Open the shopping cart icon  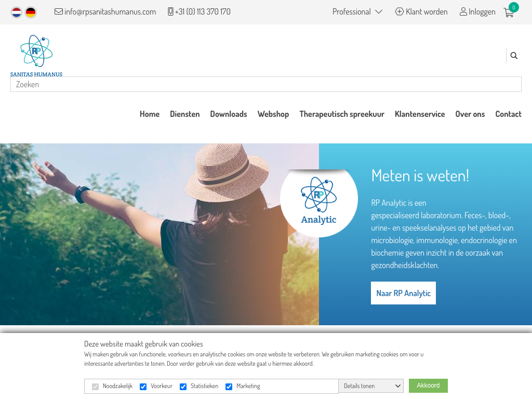pyautogui.click(x=509, y=12)
